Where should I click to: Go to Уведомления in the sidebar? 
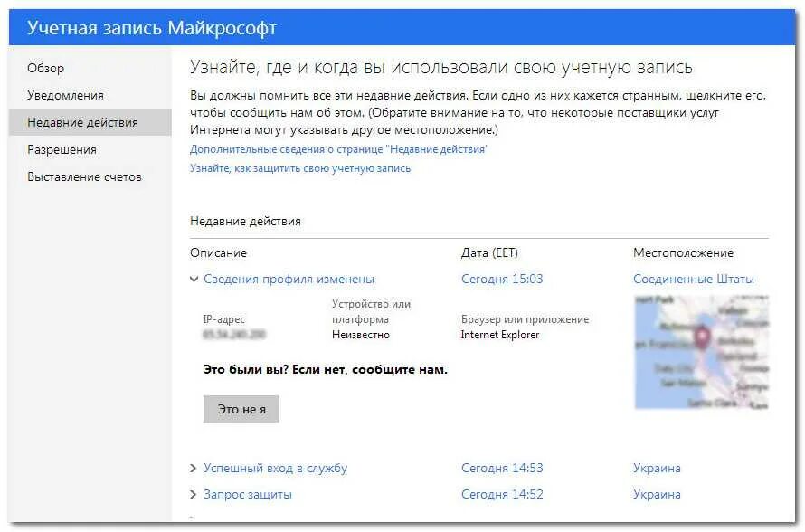click(65, 96)
